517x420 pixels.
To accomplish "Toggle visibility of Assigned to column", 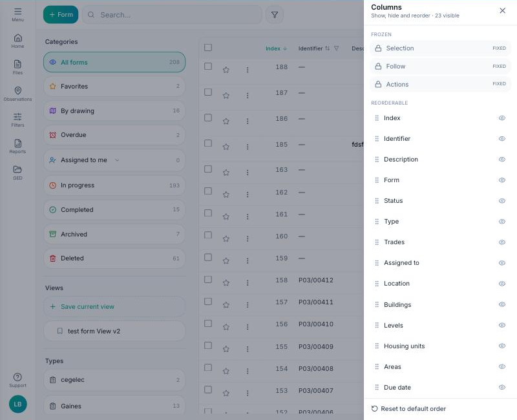I will [502, 263].
